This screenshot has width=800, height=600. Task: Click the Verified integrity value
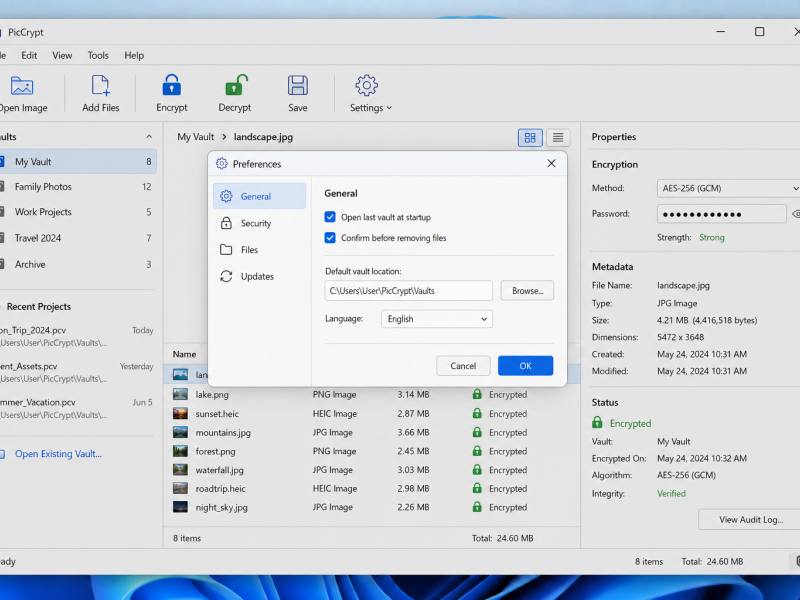[671, 493]
